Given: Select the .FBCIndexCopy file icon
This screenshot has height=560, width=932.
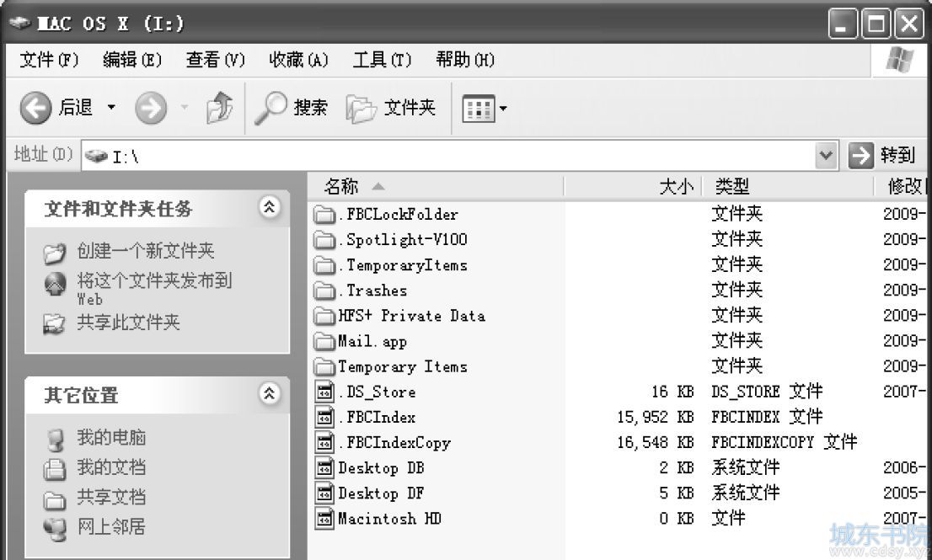Looking at the screenshot, I should (324, 442).
